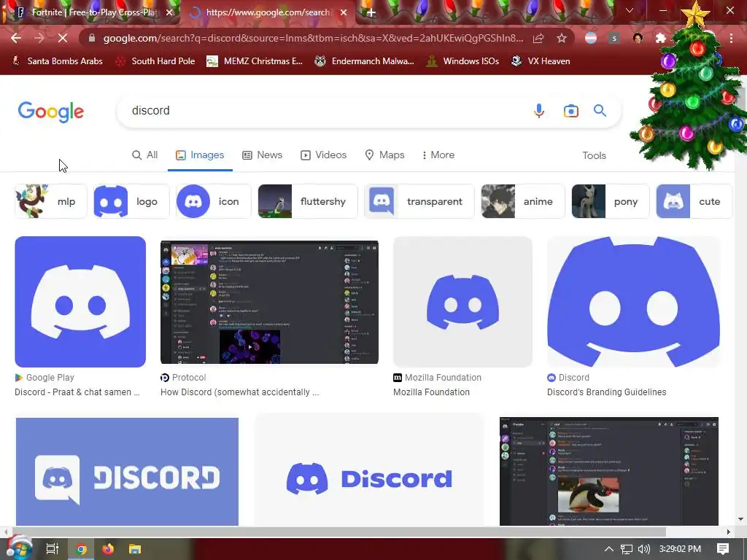Open the tab search dropdown arrow
The height and width of the screenshot is (560, 747).
pyautogui.click(x=630, y=10)
